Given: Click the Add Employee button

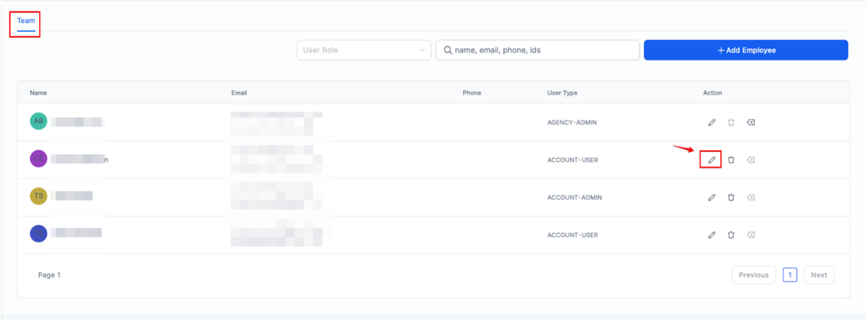Looking at the screenshot, I should [746, 50].
